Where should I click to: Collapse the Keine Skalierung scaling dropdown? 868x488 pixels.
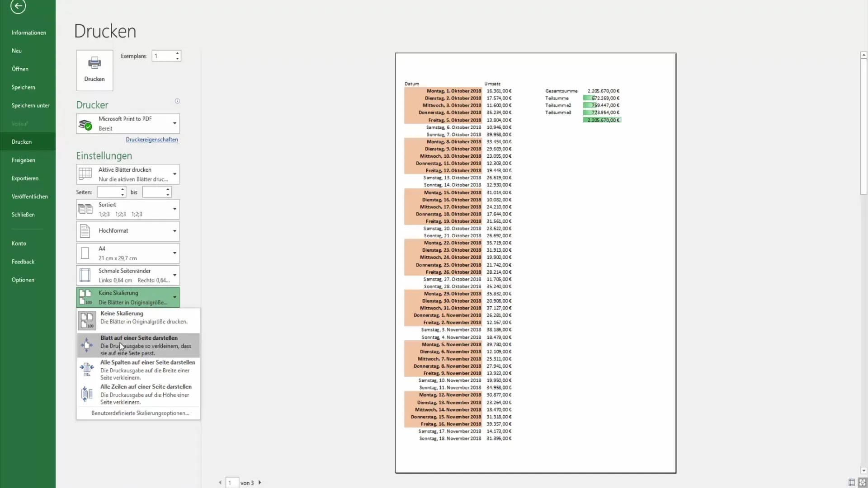click(128, 297)
